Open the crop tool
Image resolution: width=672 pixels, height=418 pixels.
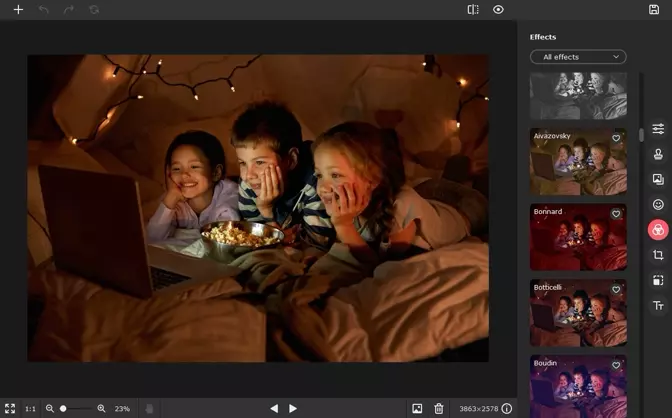click(658, 255)
